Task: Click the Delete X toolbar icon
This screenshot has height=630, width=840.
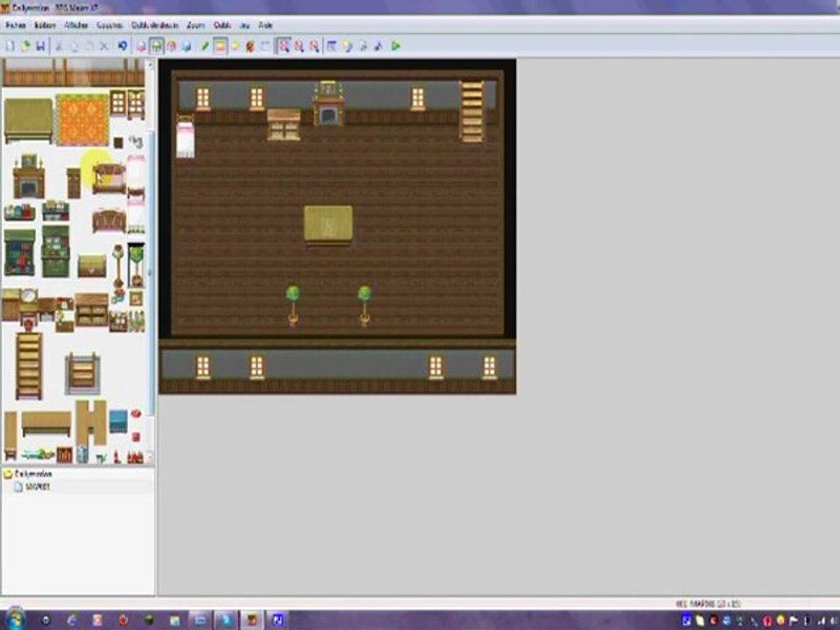Action: pyautogui.click(x=104, y=46)
